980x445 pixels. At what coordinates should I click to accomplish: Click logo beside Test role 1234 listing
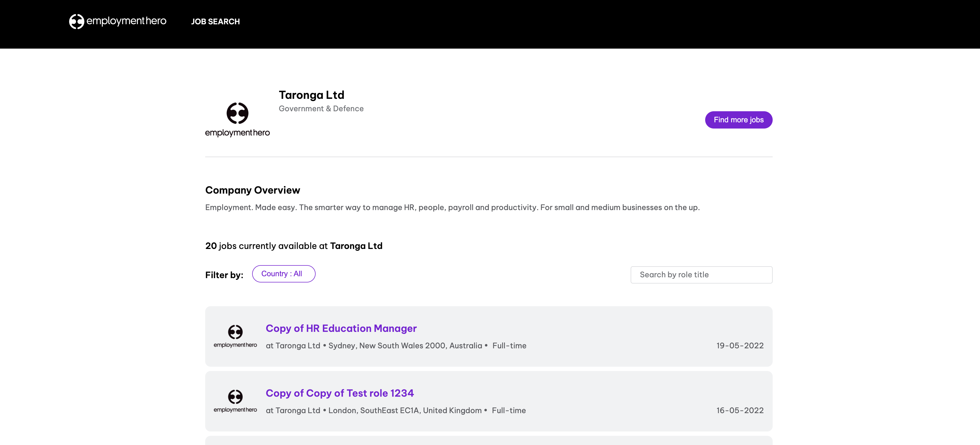pyautogui.click(x=235, y=401)
